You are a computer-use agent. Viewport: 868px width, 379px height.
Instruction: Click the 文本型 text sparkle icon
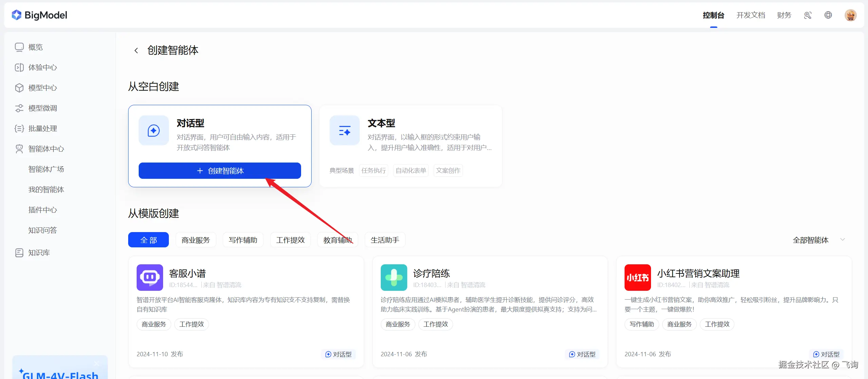(344, 131)
